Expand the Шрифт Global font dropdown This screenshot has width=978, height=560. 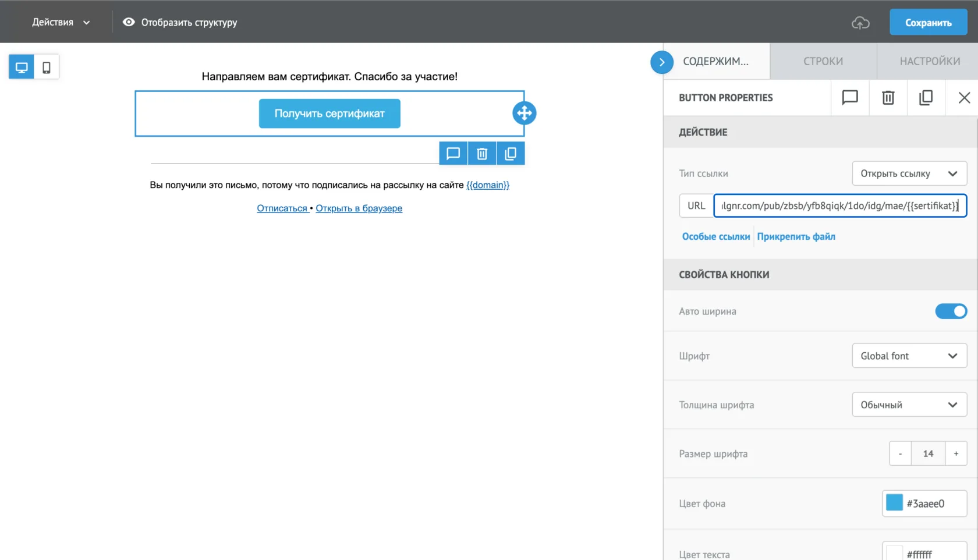[909, 356]
